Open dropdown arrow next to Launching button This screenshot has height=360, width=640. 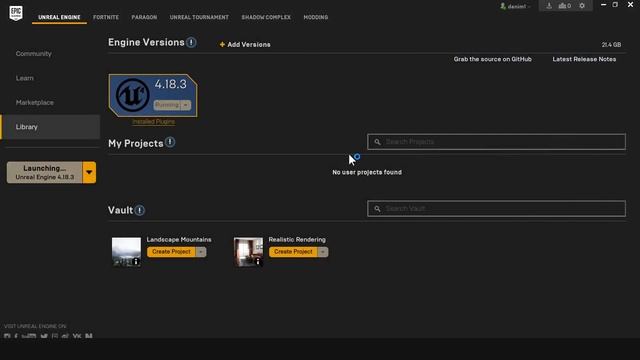tap(89, 172)
